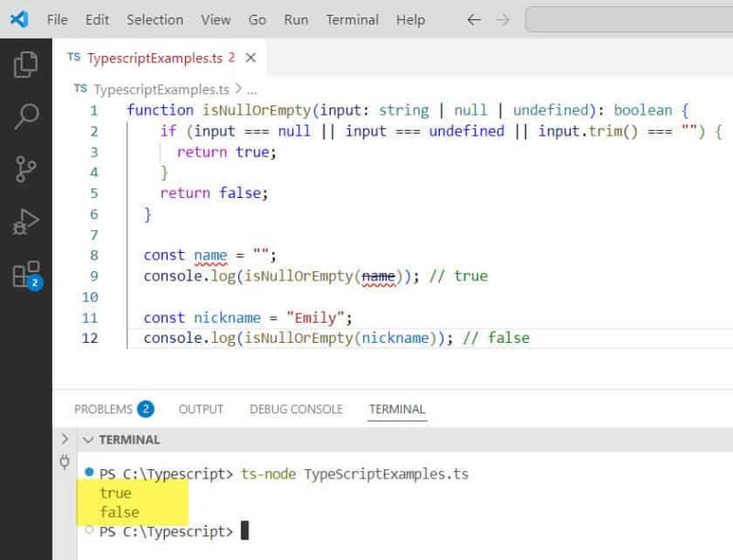Click the navigate back arrow
Screen dimensions: 733x560
coord(473,17)
